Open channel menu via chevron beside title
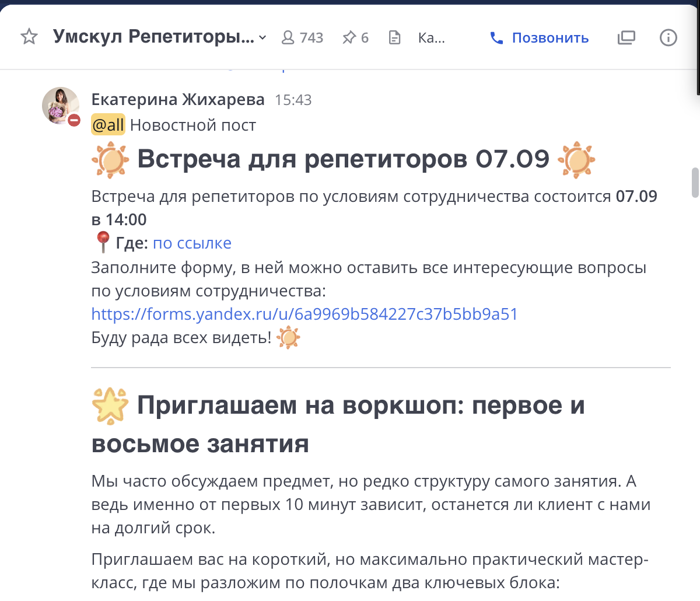700x601 pixels. pyautogui.click(x=262, y=38)
